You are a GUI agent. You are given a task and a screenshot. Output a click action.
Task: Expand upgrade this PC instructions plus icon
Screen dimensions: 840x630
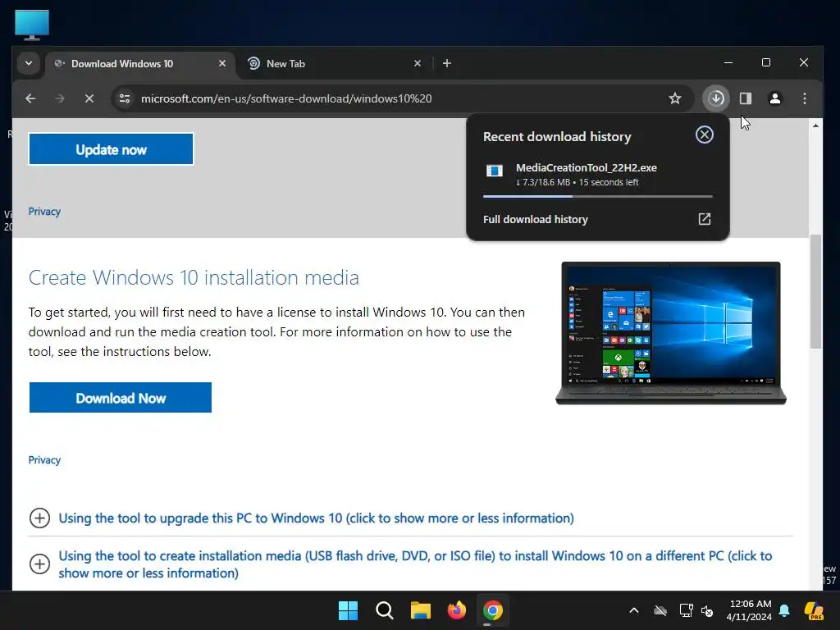point(39,518)
